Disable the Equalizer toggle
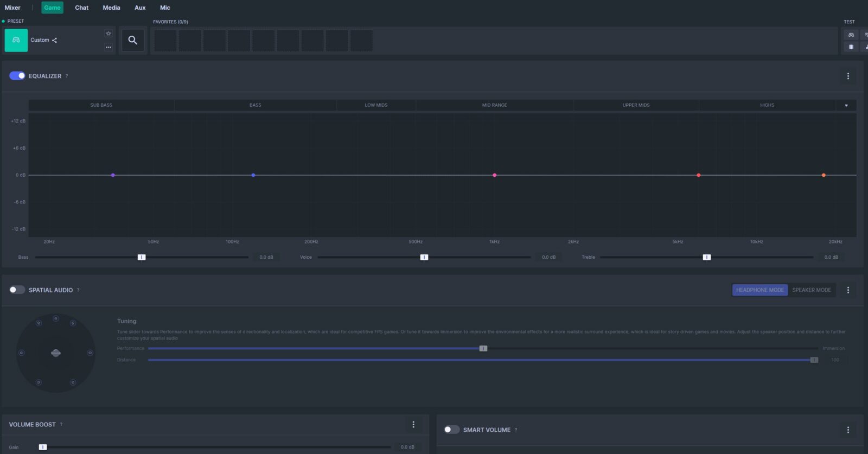Viewport: 868px width, 454px height. 17,76
